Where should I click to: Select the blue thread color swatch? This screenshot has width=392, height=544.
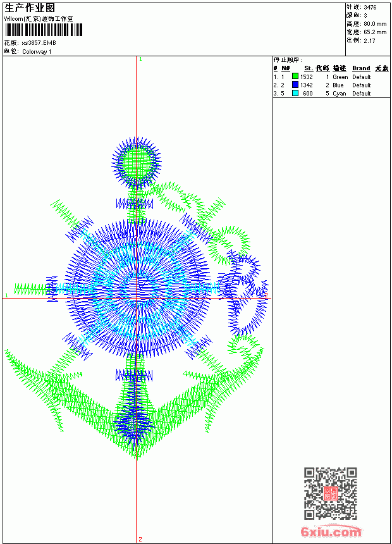[295, 85]
